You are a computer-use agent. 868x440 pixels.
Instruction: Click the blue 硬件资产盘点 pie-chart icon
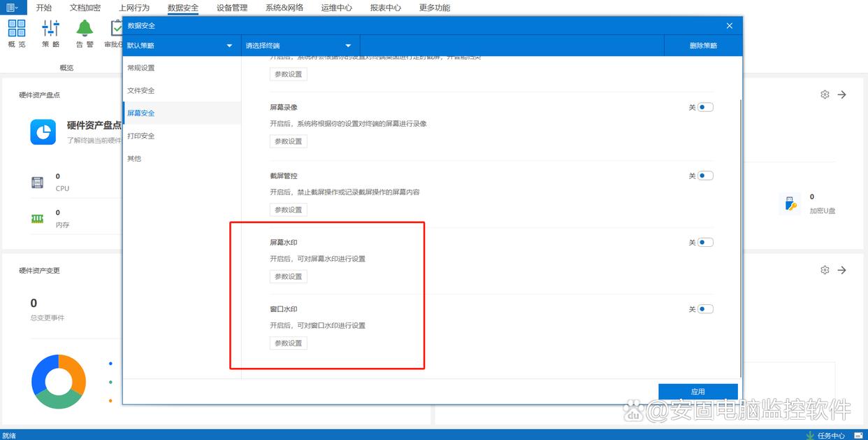coord(43,132)
